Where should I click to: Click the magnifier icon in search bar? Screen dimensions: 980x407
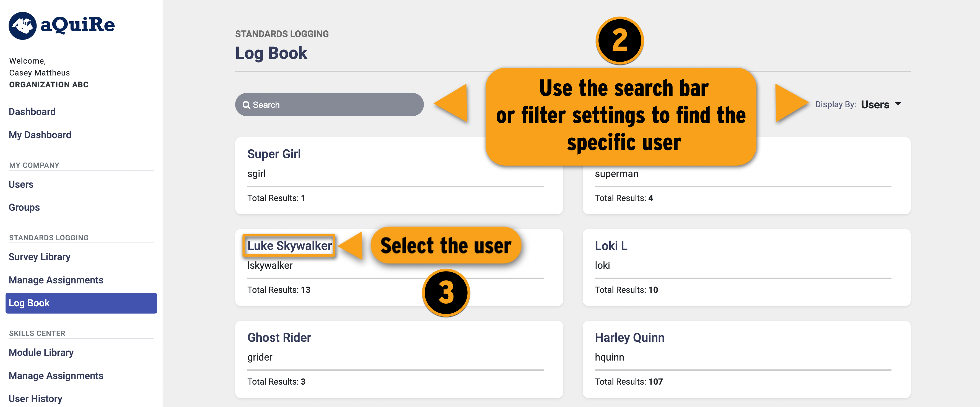coord(246,105)
